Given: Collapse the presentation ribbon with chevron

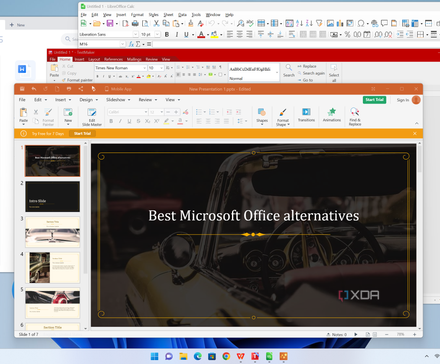Looking at the screenshot, I should coord(417,123).
